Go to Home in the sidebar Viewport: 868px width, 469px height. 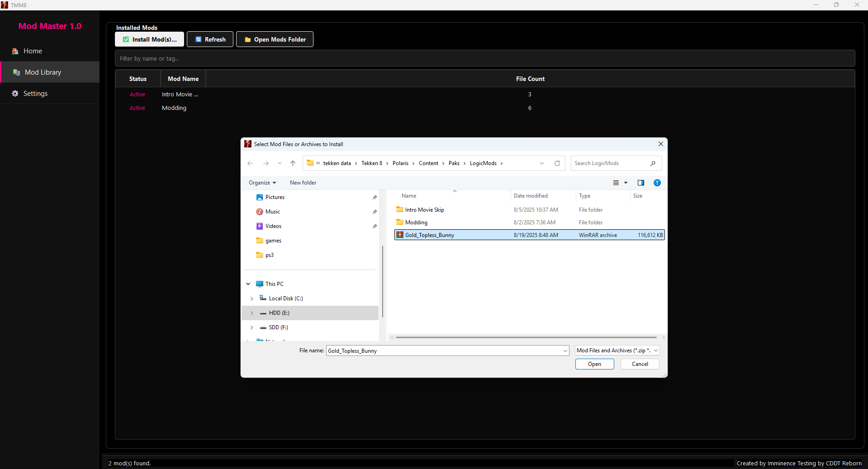tap(33, 51)
